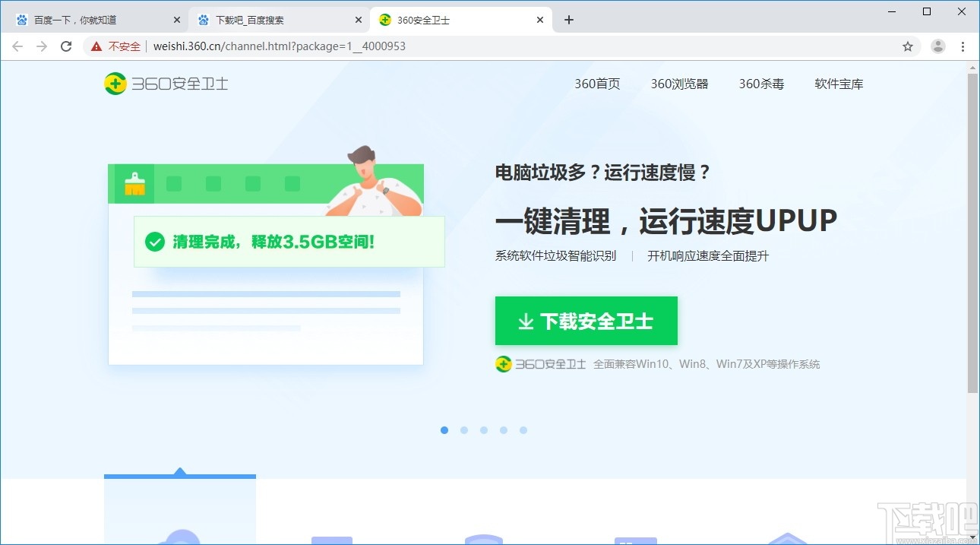Screen dimensions: 980x545
Task: Click the forward navigation arrow
Action: [42, 46]
